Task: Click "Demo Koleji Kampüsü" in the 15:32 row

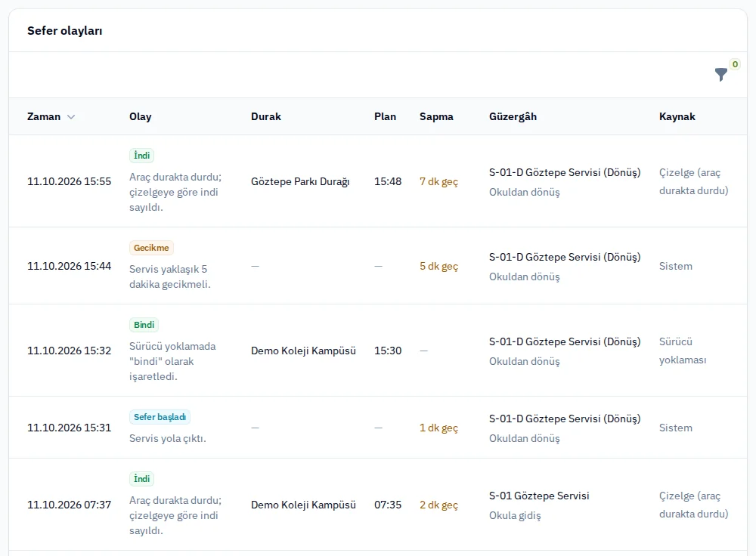Action: coord(303,351)
